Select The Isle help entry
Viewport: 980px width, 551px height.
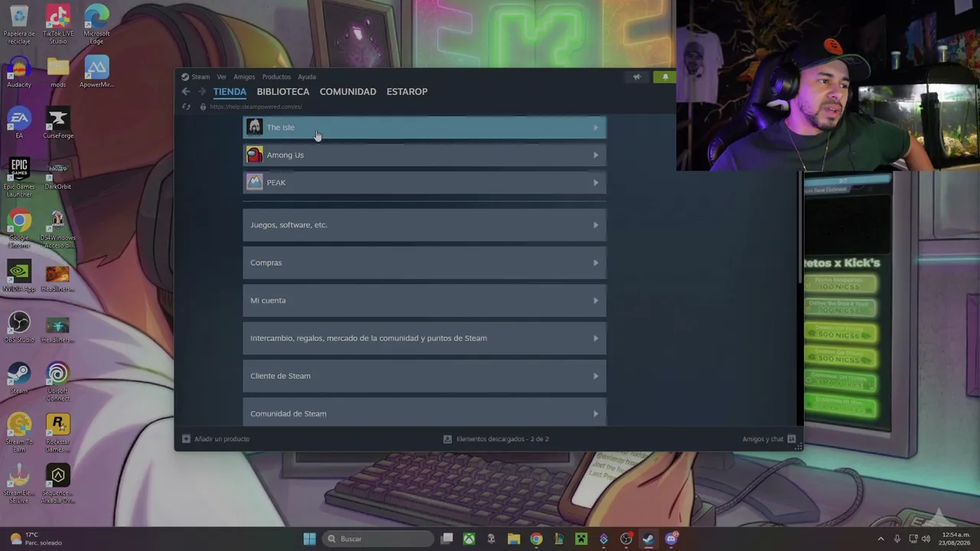point(424,128)
